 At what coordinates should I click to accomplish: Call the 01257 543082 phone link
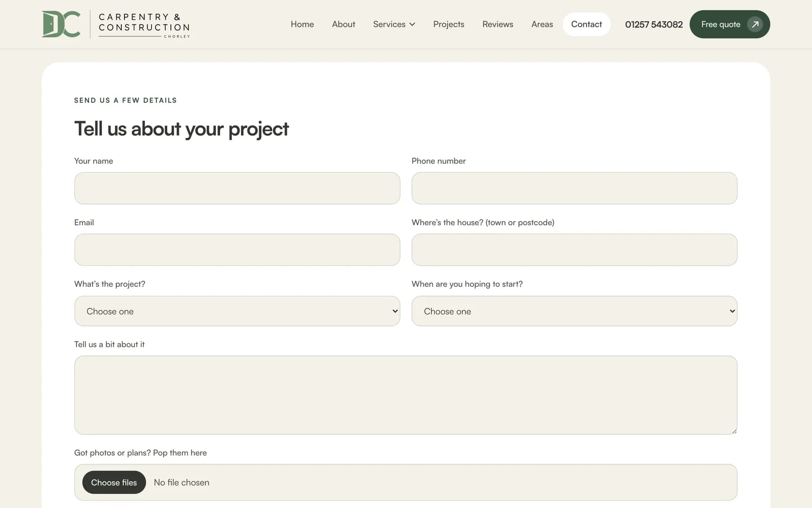[654, 24]
